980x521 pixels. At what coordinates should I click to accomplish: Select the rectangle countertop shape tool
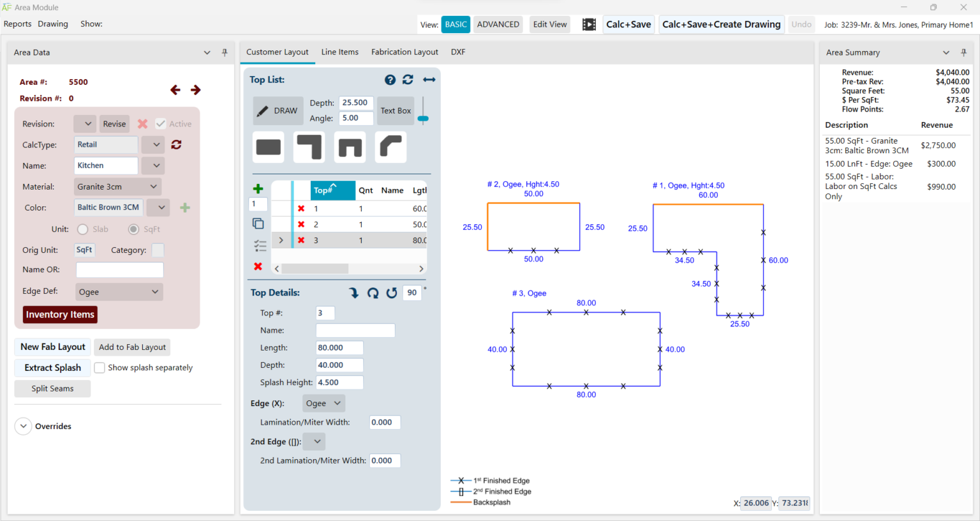click(268, 147)
